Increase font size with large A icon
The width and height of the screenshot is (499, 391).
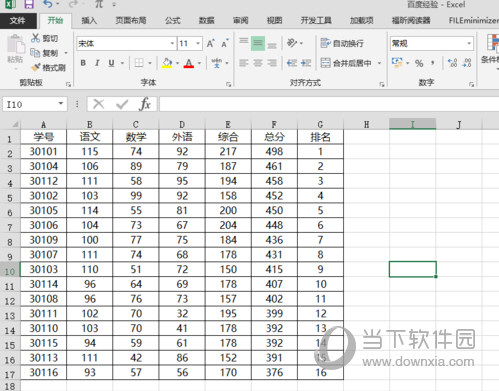coord(210,43)
